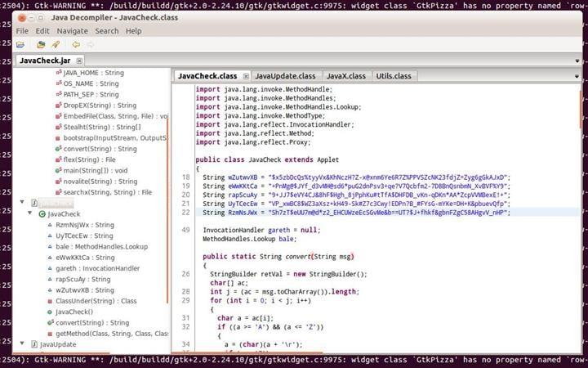588x368 pixels.
Task: Click the Open File folder icon in toolbar
Action: (20, 44)
